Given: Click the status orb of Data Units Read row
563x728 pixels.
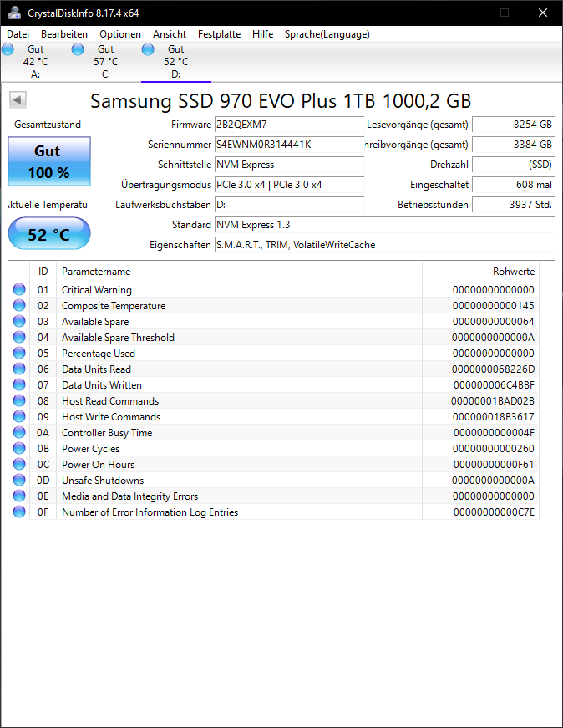Looking at the screenshot, I should pos(19,369).
